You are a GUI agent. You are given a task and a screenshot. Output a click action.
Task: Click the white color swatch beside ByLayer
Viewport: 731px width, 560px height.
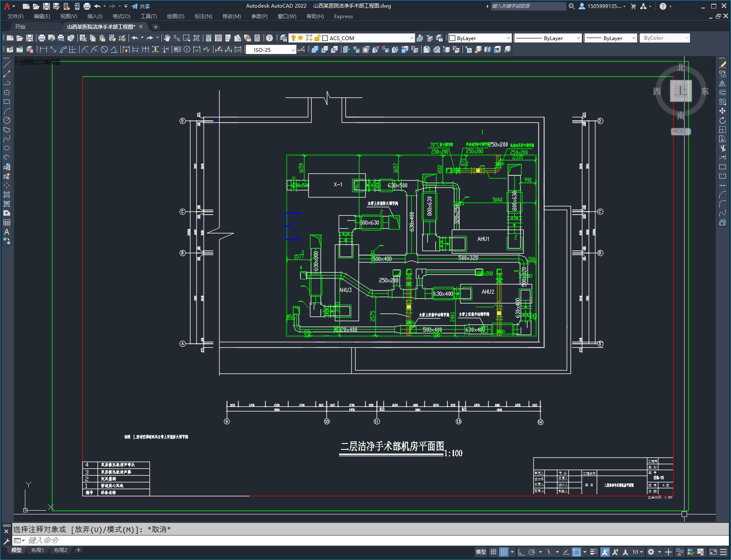(452, 38)
